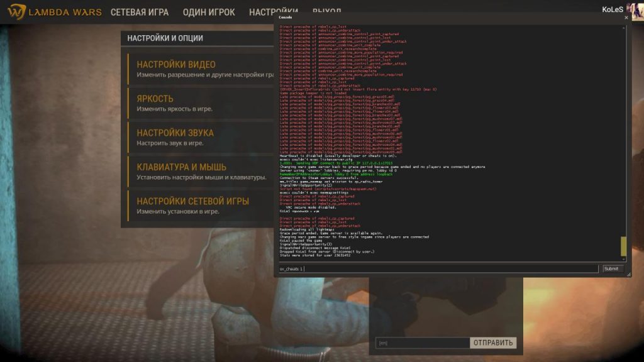Screen dimensions: 644x362
Task: Click the НАСТРОЙКИ И ОПЦИИ panel header
Action: point(164,38)
